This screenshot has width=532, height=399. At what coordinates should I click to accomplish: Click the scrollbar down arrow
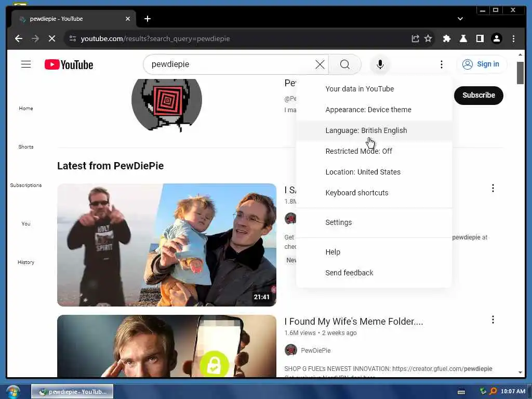[x=520, y=373]
